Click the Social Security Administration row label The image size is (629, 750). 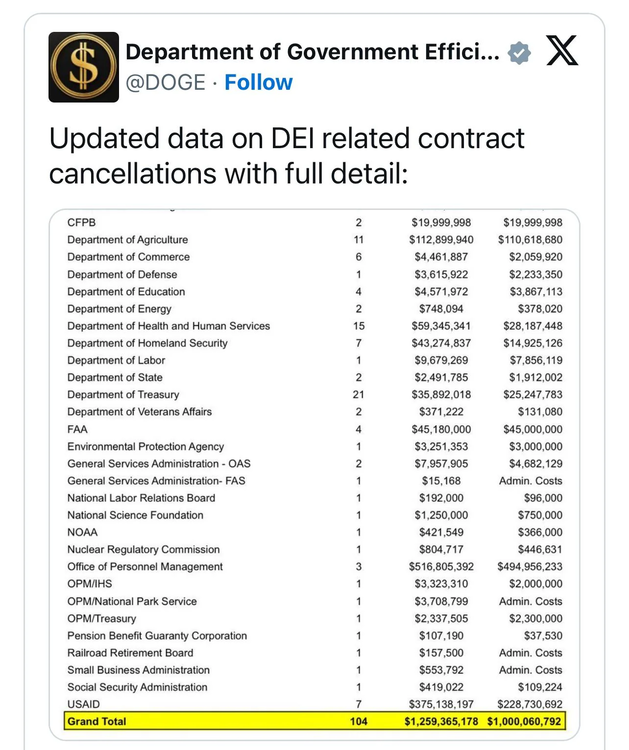click(x=138, y=687)
